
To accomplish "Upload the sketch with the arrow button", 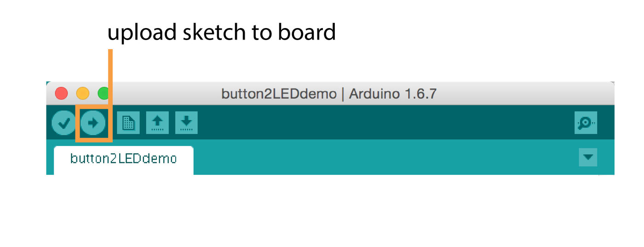I will (93, 123).
